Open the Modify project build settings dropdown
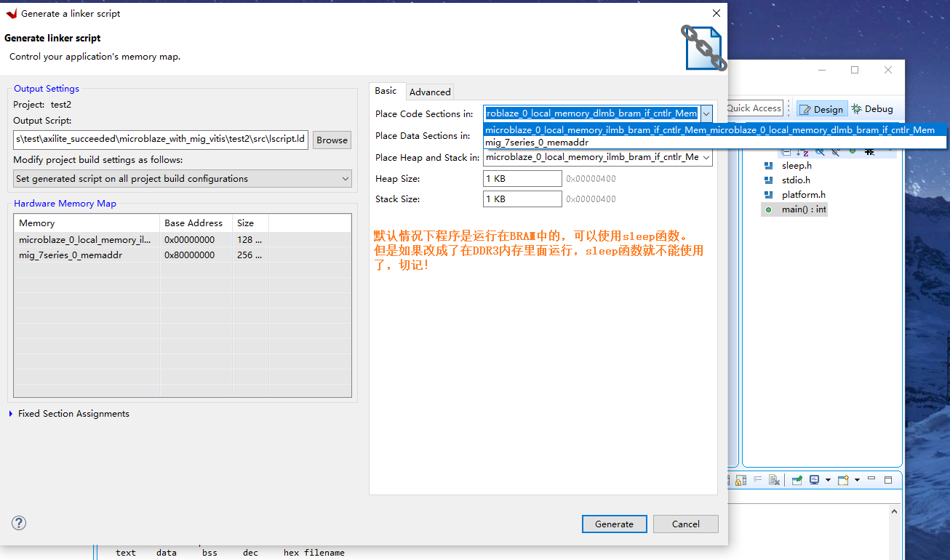 [182, 178]
